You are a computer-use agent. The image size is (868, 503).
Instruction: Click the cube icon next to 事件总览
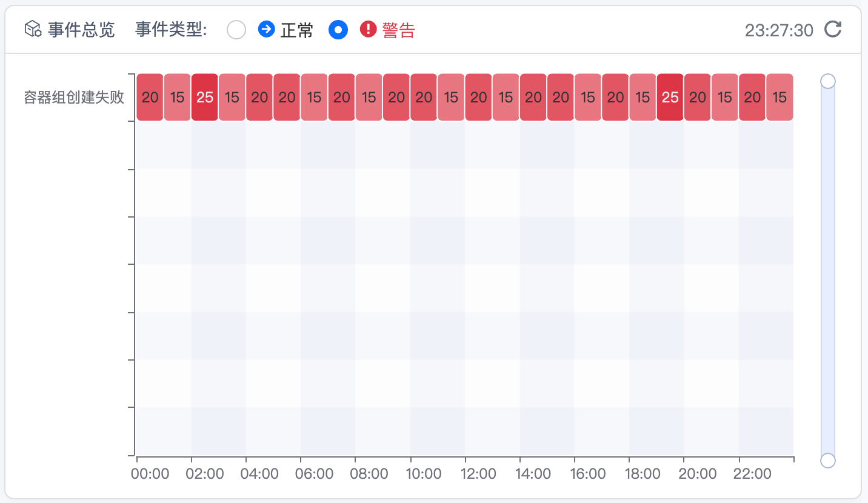point(32,29)
